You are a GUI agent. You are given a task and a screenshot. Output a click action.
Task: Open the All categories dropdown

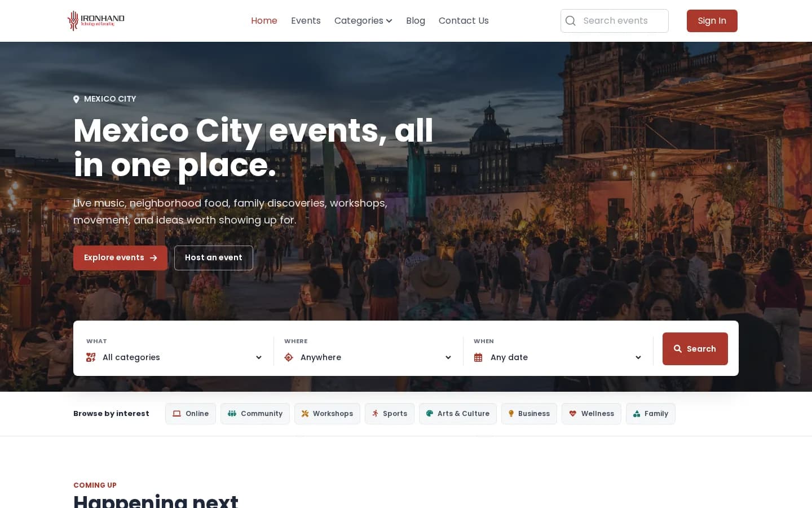click(174, 357)
